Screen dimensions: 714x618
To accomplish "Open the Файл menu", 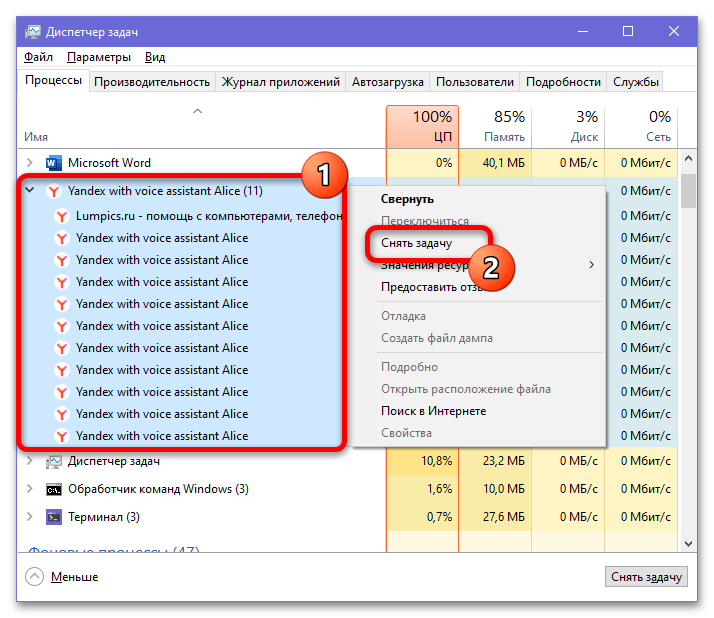I will pyautogui.click(x=38, y=57).
